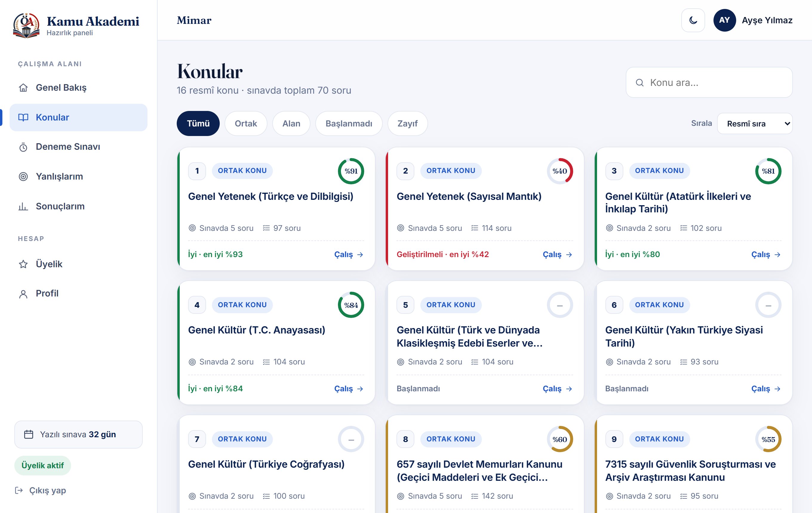Screen dimensions: 812x513
Task: Click Çalış on Edebi Eserler card
Action: pyautogui.click(x=557, y=389)
